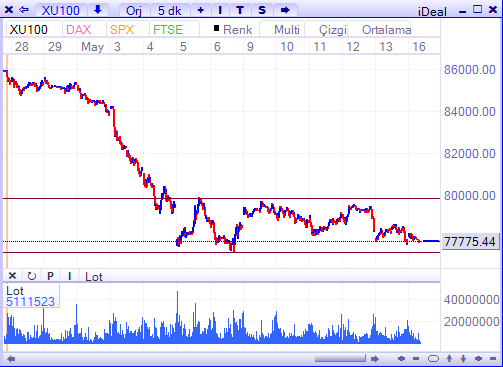Click the 40000000 volume axis label

click(x=471, y=300)
